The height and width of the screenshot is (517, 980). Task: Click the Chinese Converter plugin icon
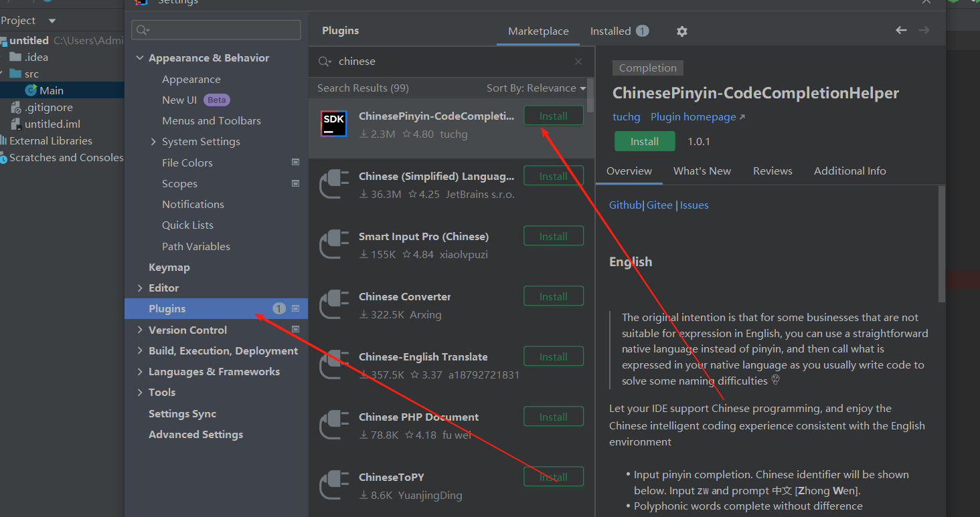(x=333, y=304)
